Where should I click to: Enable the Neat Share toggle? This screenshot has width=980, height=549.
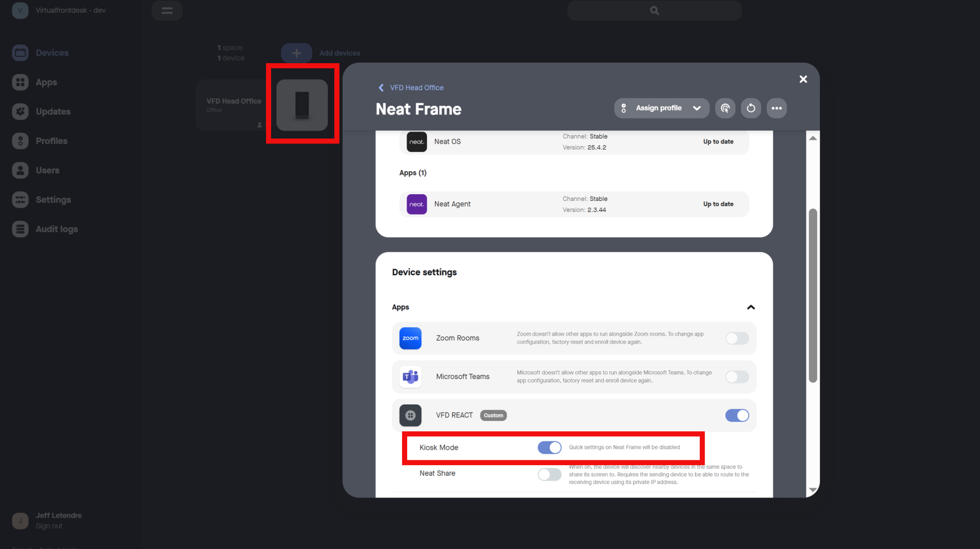[x=549, y=474]
